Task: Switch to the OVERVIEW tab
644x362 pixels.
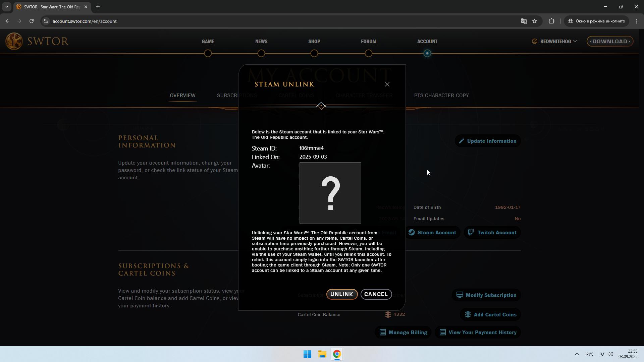Action: click(x=182, y=96)
